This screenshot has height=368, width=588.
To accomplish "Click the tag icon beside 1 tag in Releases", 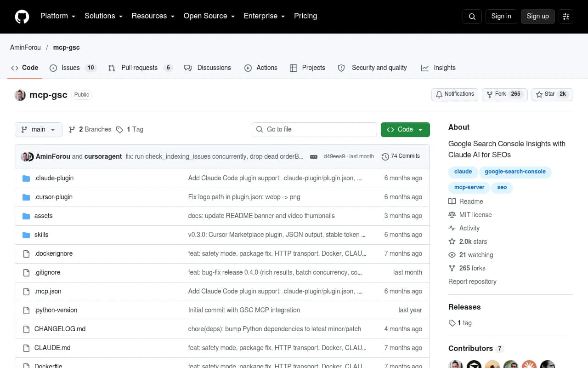I will coord(452,323).
